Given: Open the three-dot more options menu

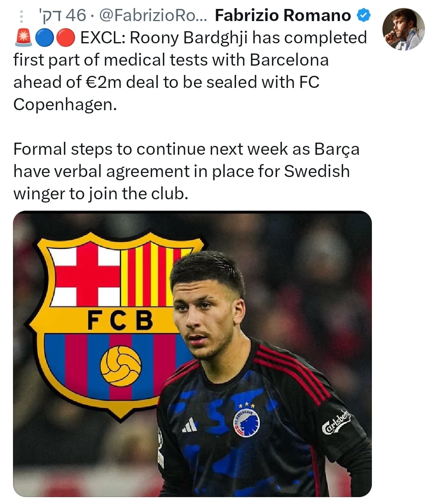Looking at the screenshot, I should click(x=22, y=16).
